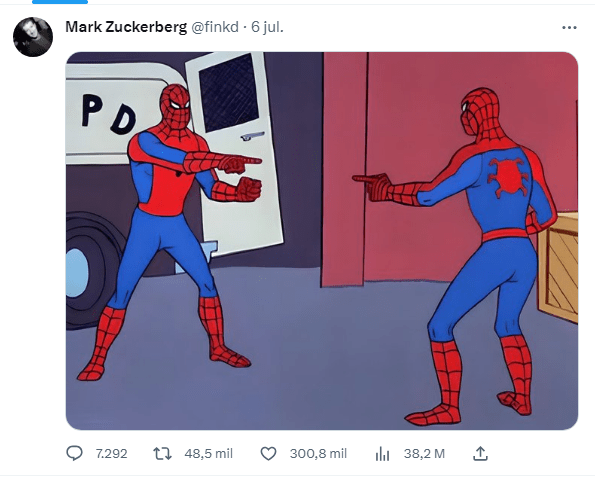Open the reply speech bubble icon
This screenshot has width=595, height=479.
74,453
